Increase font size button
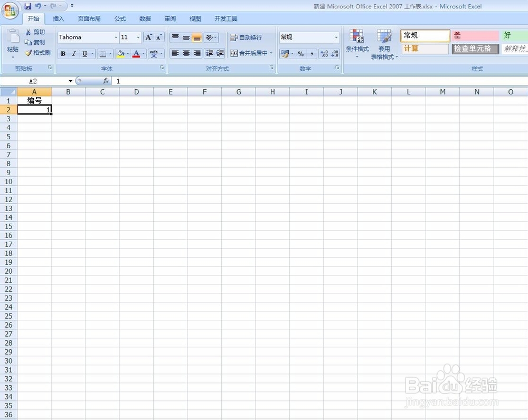This screenshot has width=528, height=420. (148, 37)
